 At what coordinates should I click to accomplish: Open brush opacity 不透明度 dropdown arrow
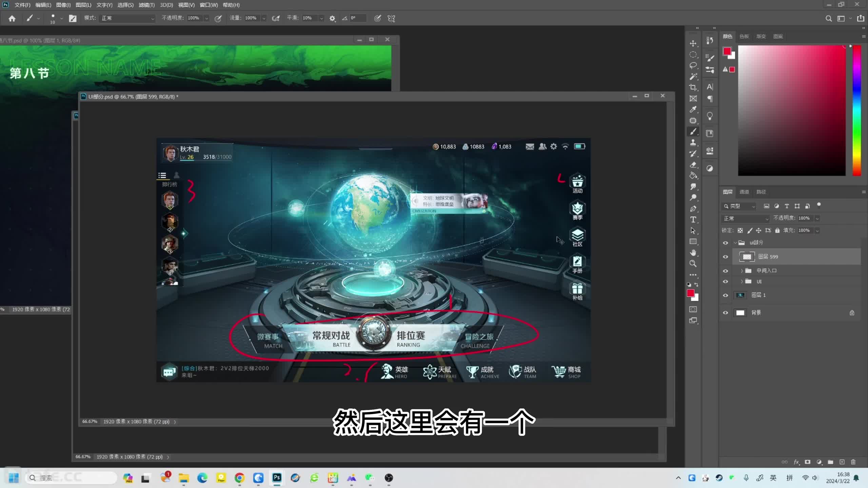point(206,18)
